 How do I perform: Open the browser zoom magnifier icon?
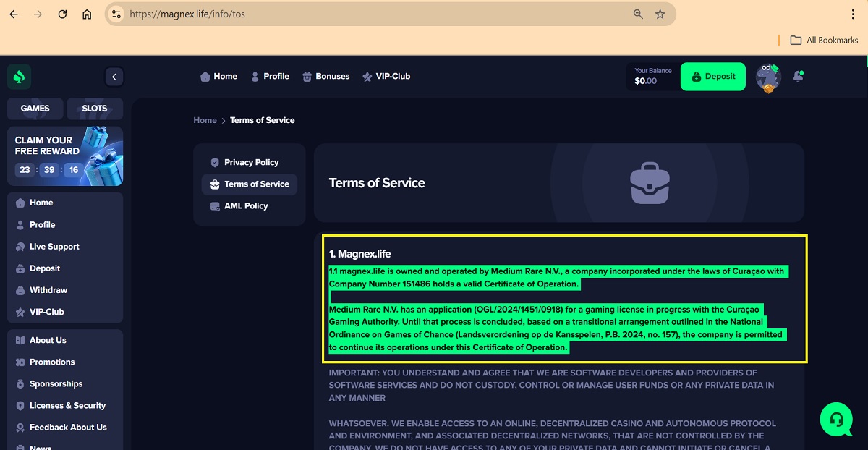(638, 14)
